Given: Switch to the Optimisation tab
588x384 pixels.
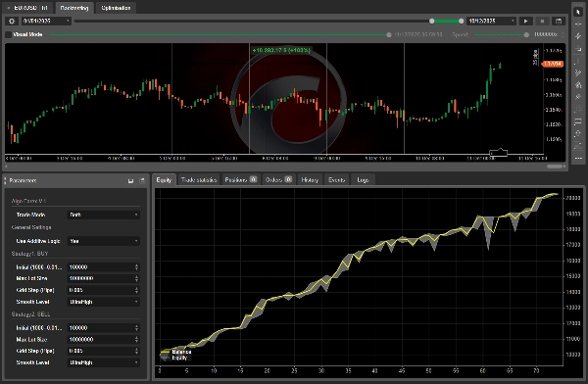Looking at the screenshot, I should (116, 8).
